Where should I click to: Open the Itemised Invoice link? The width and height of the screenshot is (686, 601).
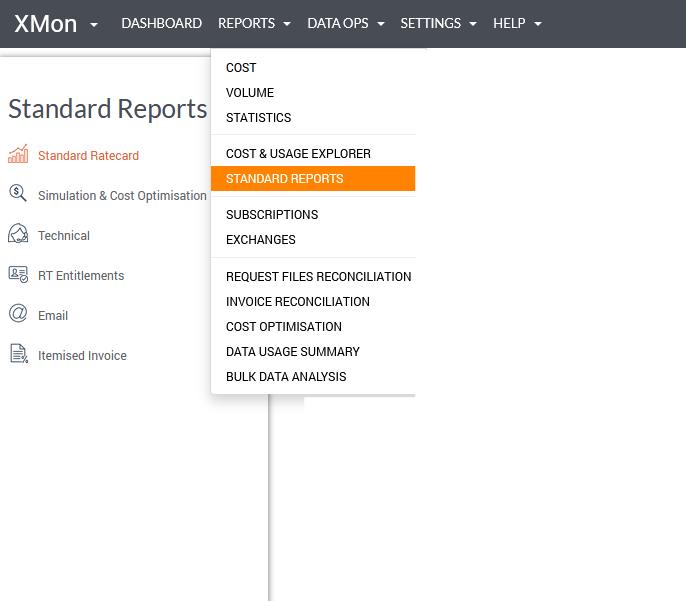coord(82,356)
